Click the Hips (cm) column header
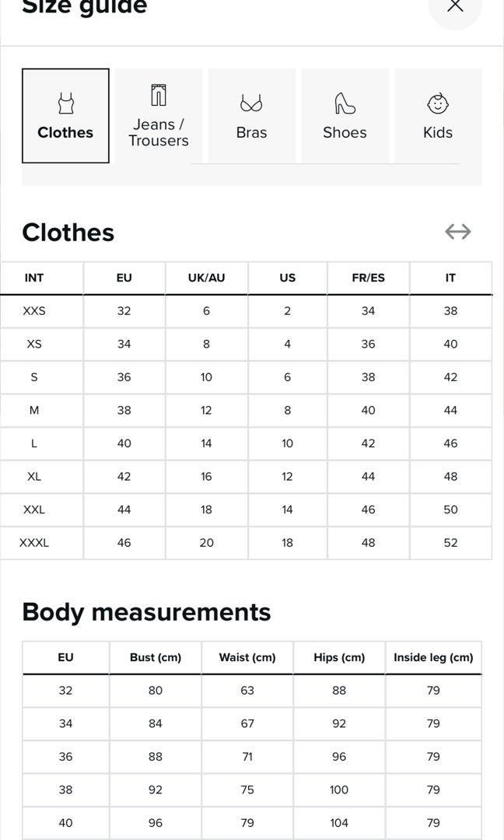The image size is (504, 840). point(339,657)
